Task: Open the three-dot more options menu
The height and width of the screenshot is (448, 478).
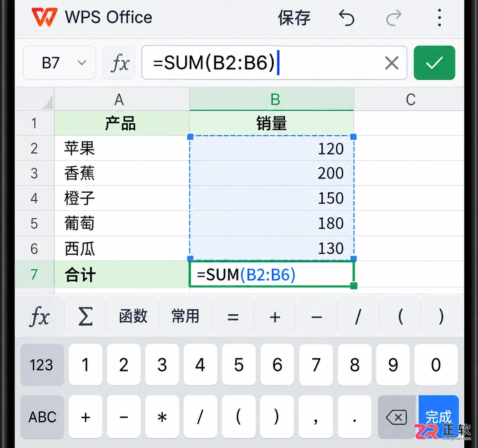Action: [x=439, y=18]
